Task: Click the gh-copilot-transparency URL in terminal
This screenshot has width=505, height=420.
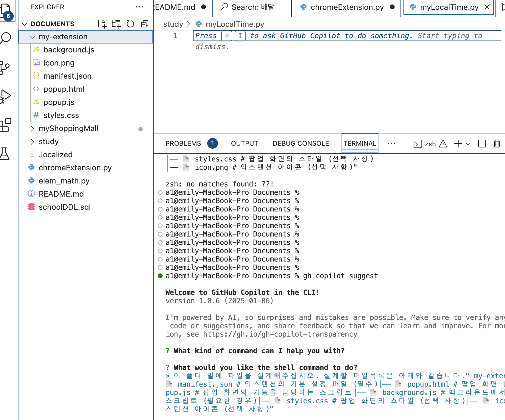Action: click(x=280, y=334)
